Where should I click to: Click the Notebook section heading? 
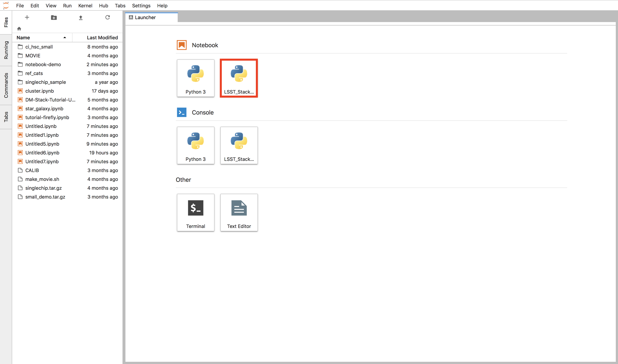click(x=205, y=45)
